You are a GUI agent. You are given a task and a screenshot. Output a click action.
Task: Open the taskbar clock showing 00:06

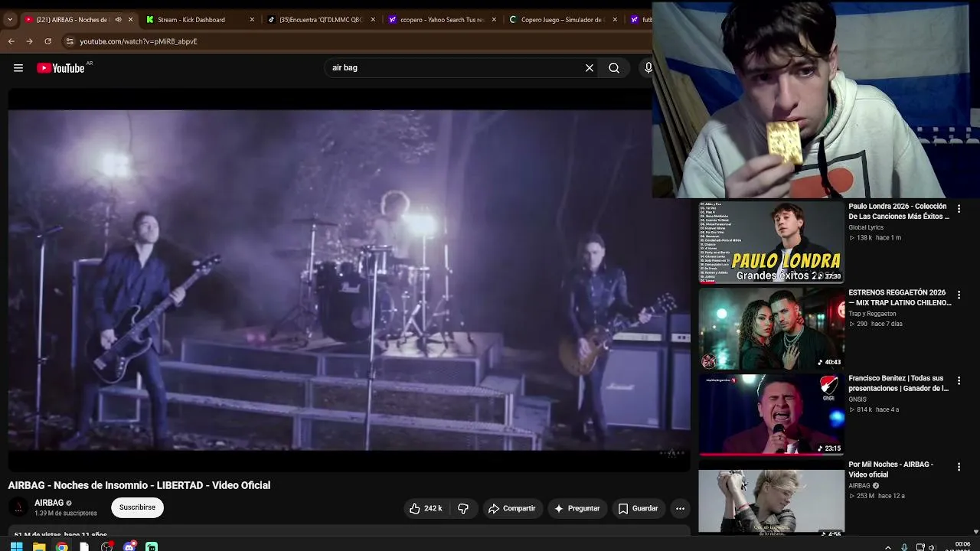(962, 546)
